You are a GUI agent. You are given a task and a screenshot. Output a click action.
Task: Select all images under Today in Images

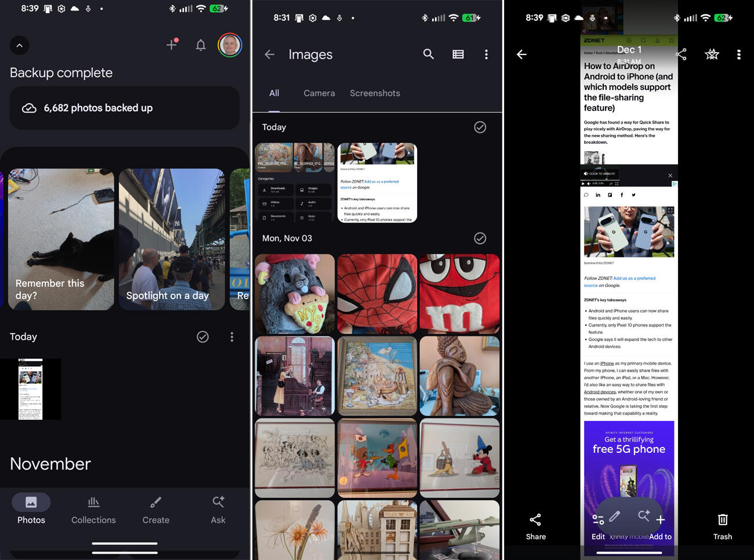tap(480, 127)
